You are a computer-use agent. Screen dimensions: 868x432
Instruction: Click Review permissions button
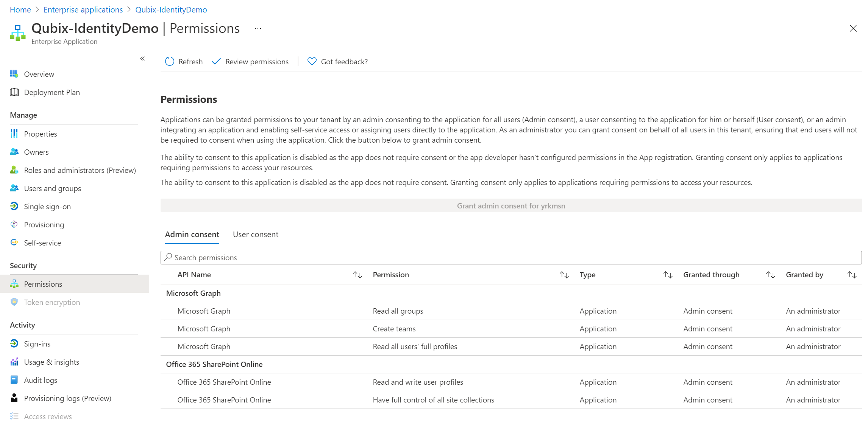pyautogui.click(x=250, y=62)
